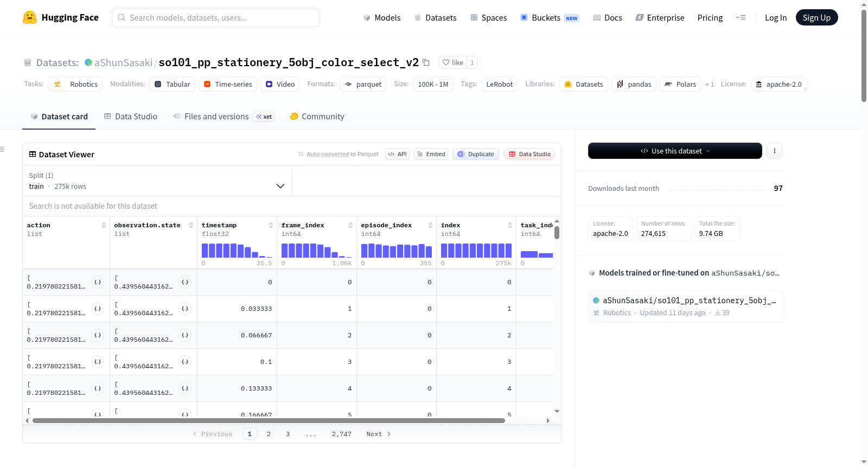The height and width of the screenshot is (467, 868).
Task: Switch to the Data Studio tab
Action: (x=131, y=117)
